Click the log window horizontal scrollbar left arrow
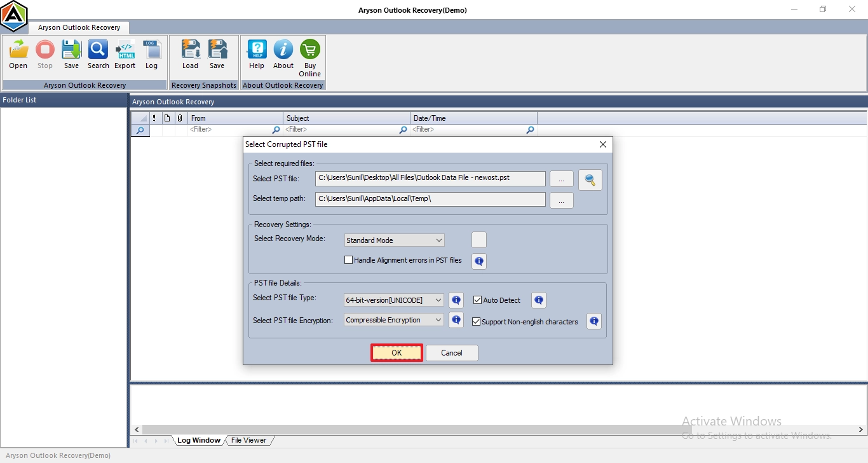This screenshot has height=463, width=868. pyautogui.click(x=136, y=430)
